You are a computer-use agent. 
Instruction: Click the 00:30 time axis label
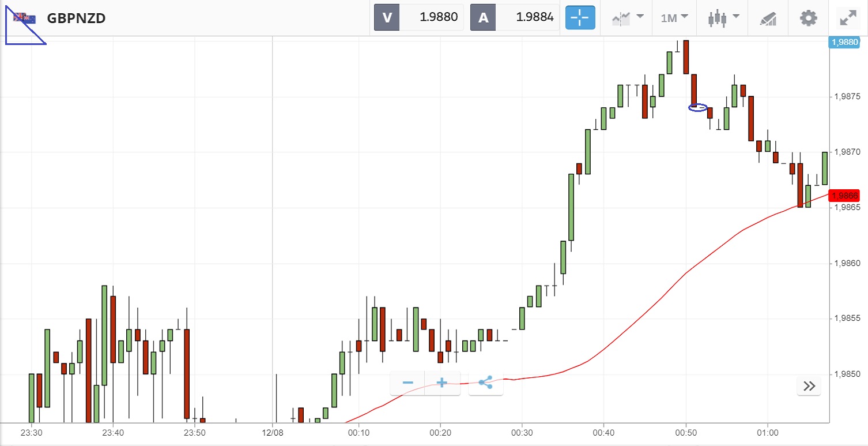click(x=521, y=432)
